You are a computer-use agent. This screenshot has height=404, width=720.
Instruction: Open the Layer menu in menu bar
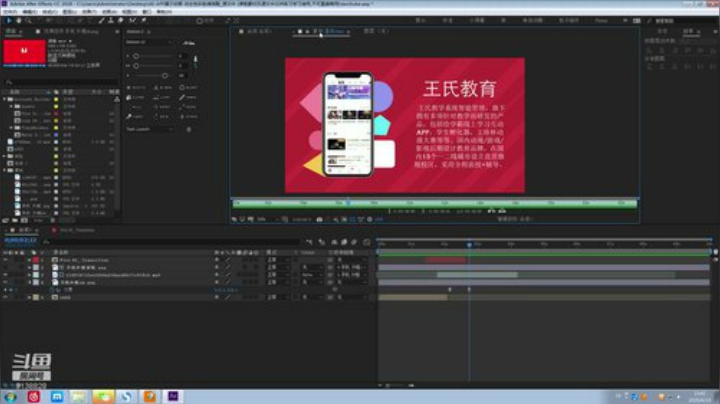pyautogui.click(x=70, y=11)
